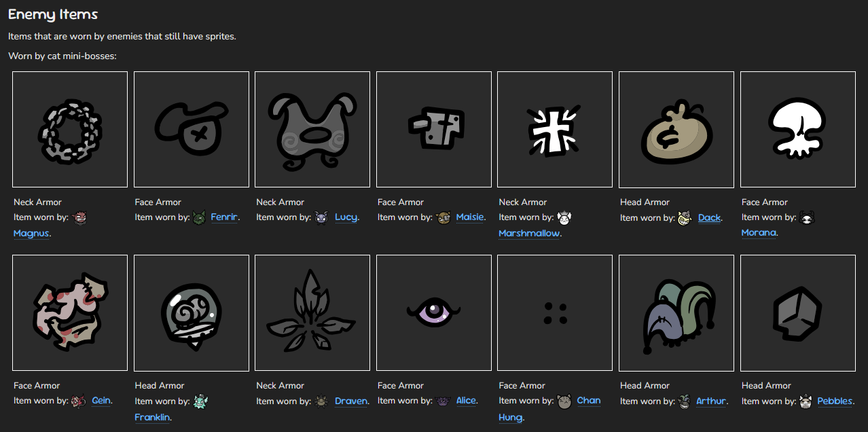
Task: Click the snail glass helmet worn by Franklin
Action: pyautogui.click(x=192, y=312)
